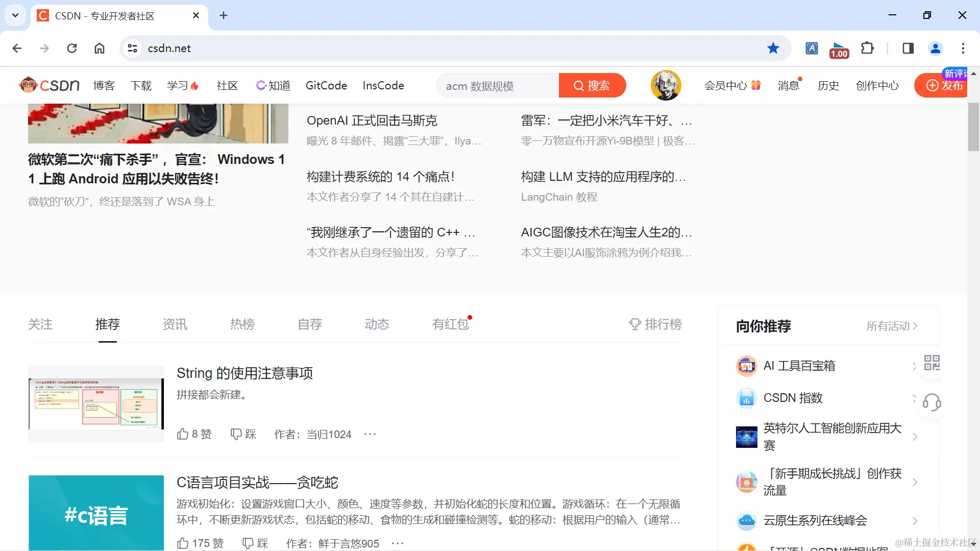Dislike the C语言项目实战 贪吃蛇 article
This screenshot has height=551, width=980.
pos(255,543)
